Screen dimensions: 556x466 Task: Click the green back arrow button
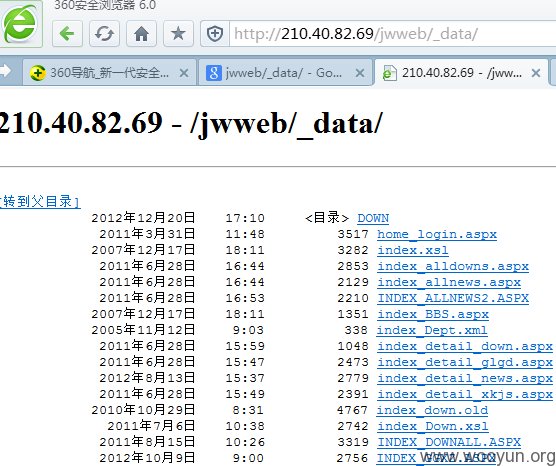pos(67,34)
